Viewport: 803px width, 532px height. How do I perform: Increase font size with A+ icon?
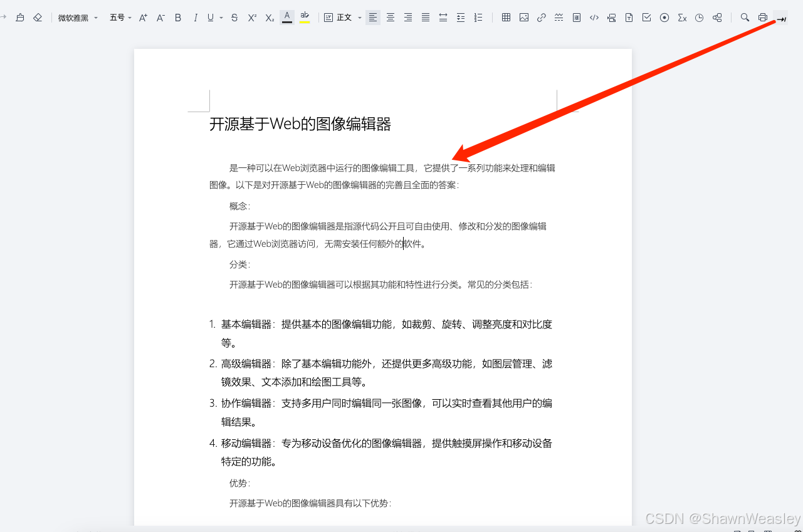[x=143, y=18]
